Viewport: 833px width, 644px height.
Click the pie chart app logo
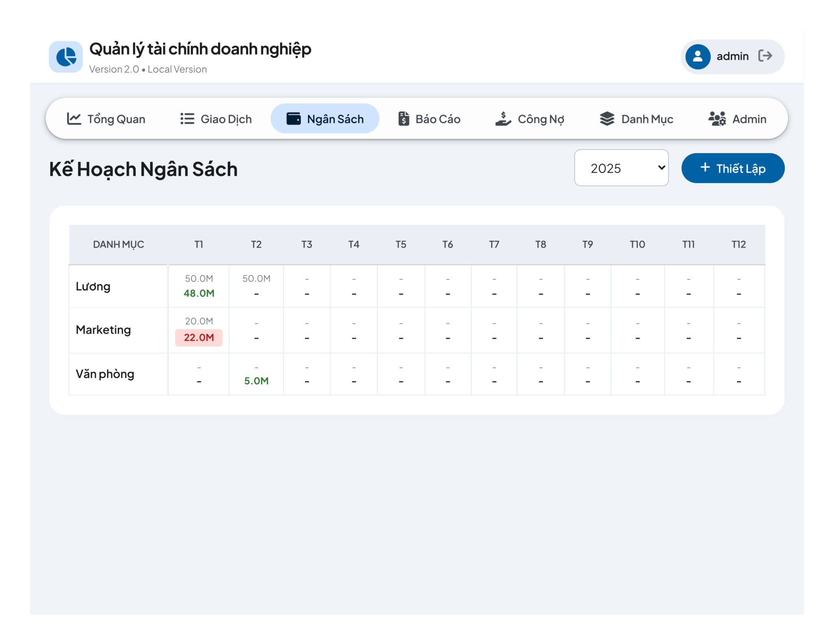pyautogui.click(x=66, y=57)
